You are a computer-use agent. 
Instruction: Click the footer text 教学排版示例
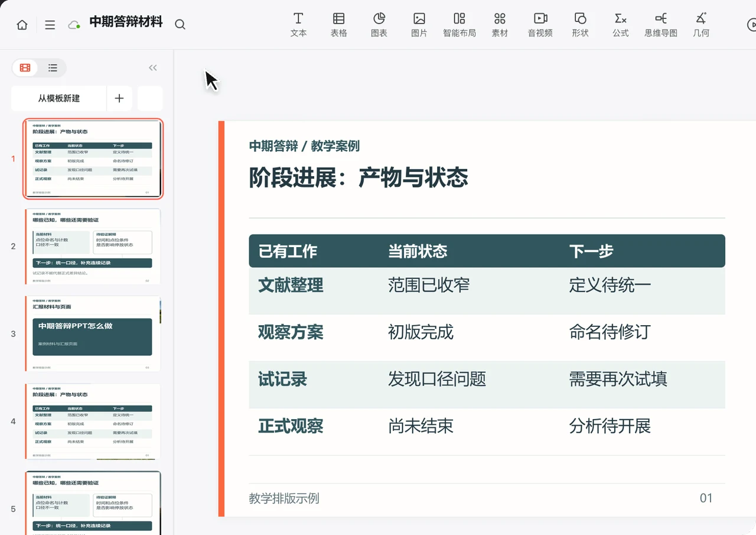(284, 498)
